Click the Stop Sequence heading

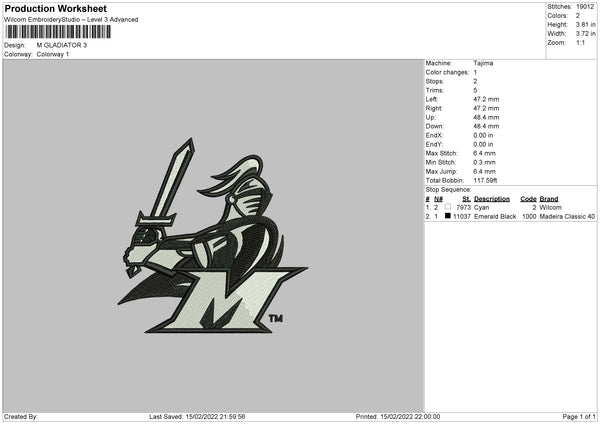click(x=448, y=190)
